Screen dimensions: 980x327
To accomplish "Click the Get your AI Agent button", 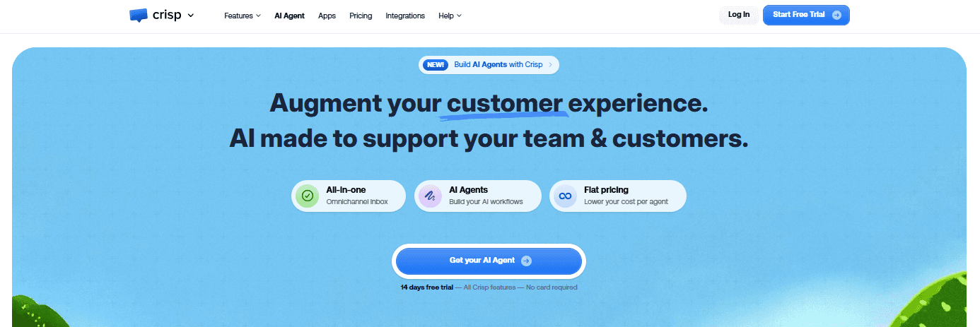I will coord(489,261).
